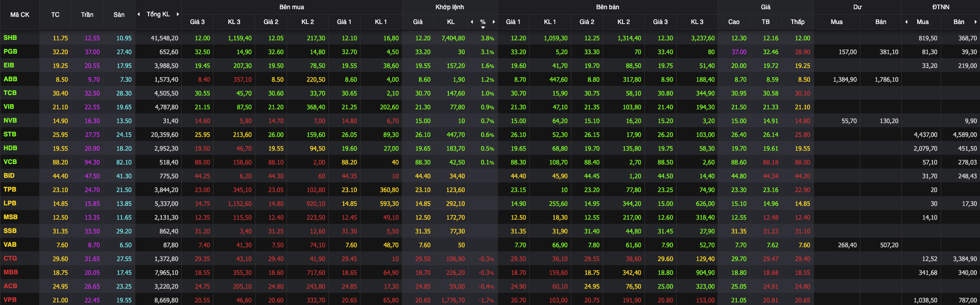The width and height of the screenshot is (980, 305).
Task: Click TCB reference price 30.40
Action: click(60, 93)
